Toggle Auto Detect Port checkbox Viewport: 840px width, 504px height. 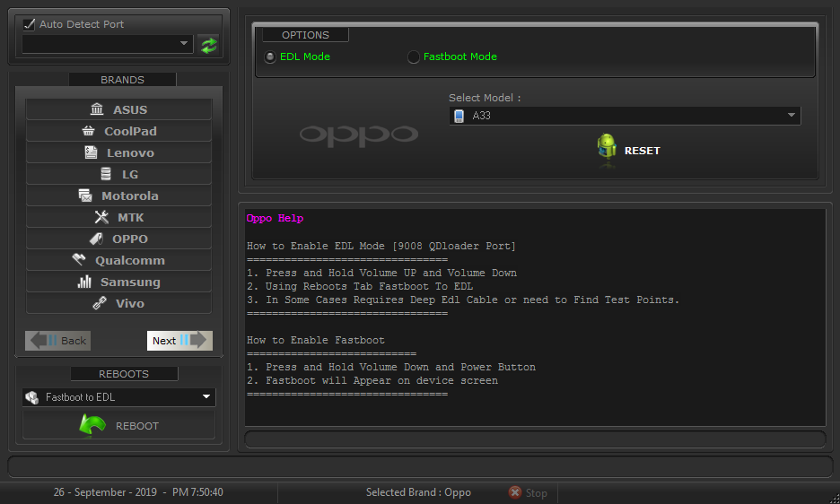click(30, 24)
